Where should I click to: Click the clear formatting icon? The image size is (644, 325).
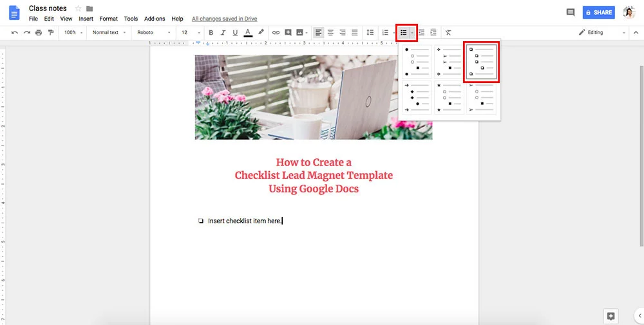click(448, 32)
